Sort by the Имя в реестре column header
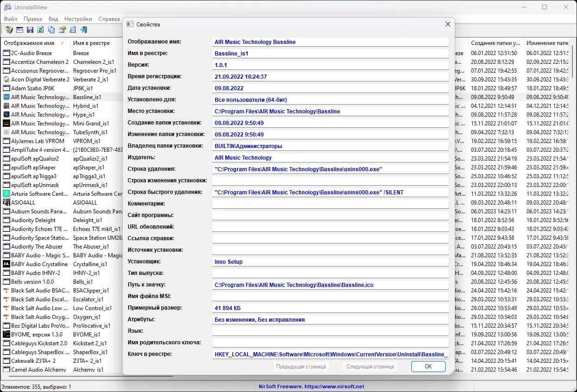Viewport: 577px width, 392px height. coord(96,43)
